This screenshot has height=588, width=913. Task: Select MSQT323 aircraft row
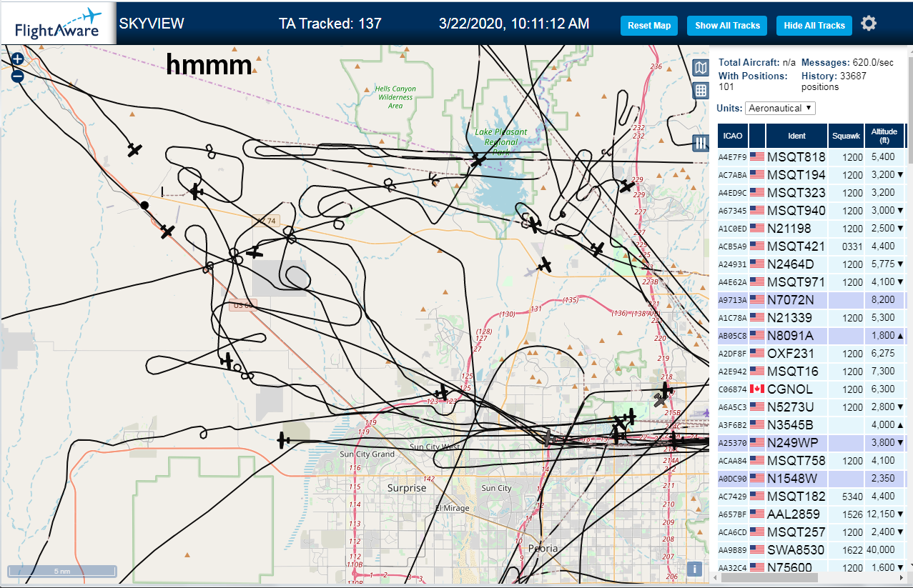[811, 192]
